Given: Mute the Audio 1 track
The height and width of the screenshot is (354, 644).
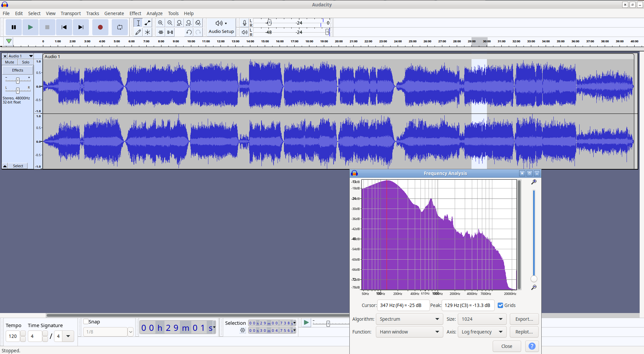Looking at the screenshot, I should click(10, 62).
